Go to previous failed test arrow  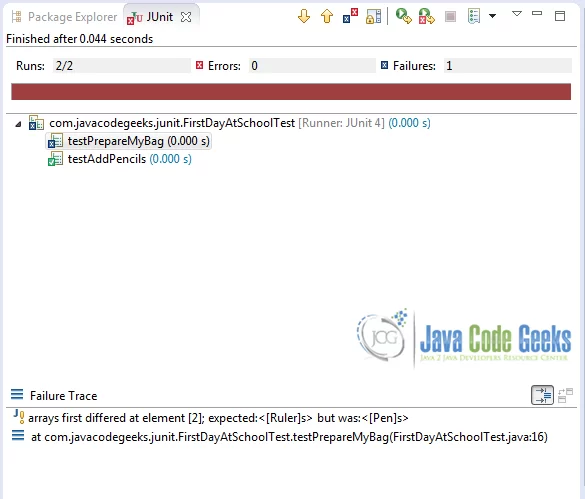327,16
